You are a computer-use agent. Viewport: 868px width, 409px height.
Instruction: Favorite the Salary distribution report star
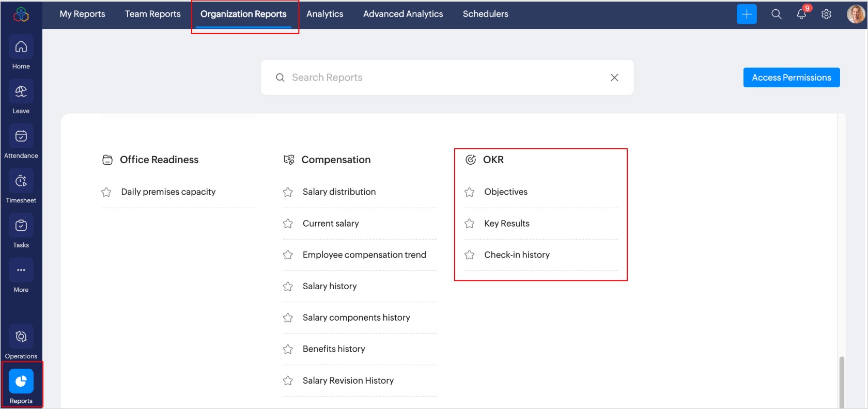[288, 192]
